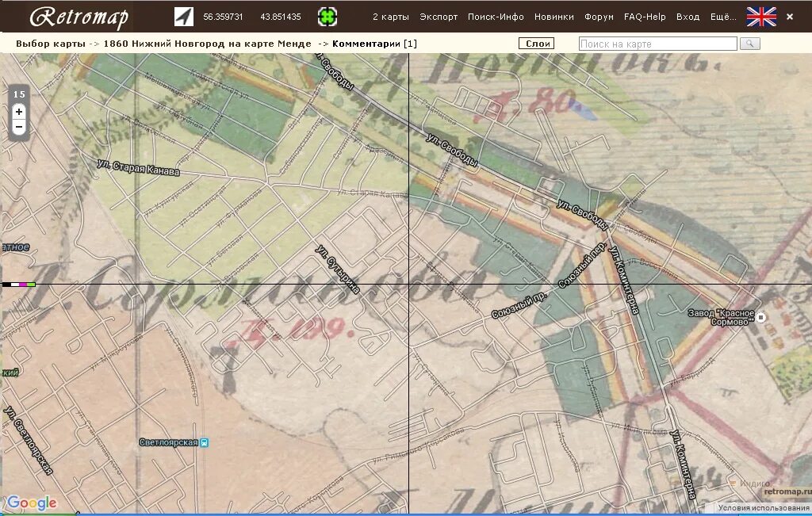The image size is (812, 516).
Task: Switch language via the UK flag
Action: click(761, 17)
